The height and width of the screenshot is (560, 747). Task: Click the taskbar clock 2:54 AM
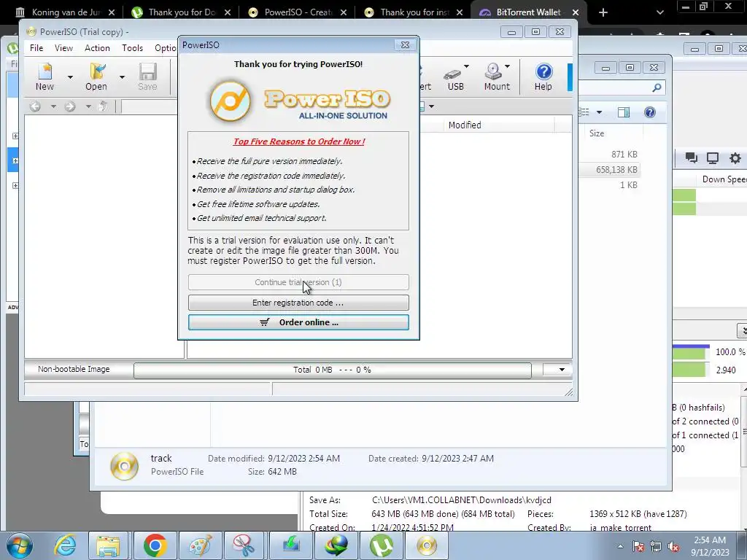click(x=710, y=545)
